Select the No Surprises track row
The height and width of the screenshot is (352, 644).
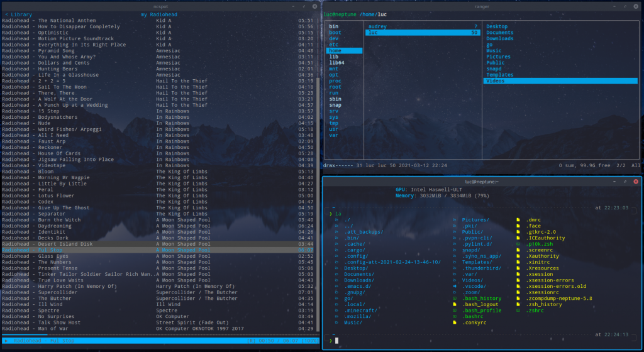(158, 317)
